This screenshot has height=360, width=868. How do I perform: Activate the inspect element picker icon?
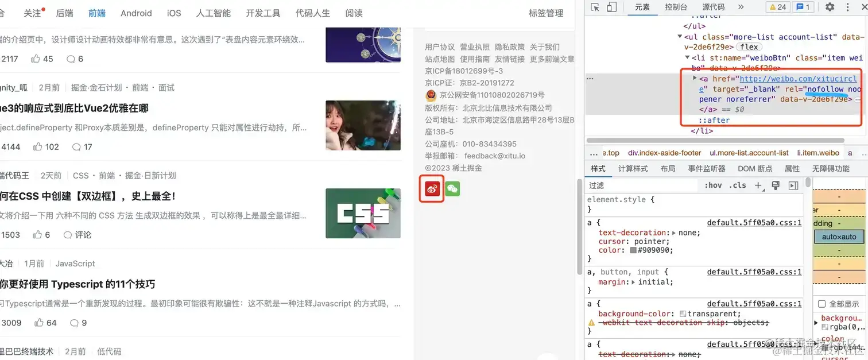pos(595,7)
